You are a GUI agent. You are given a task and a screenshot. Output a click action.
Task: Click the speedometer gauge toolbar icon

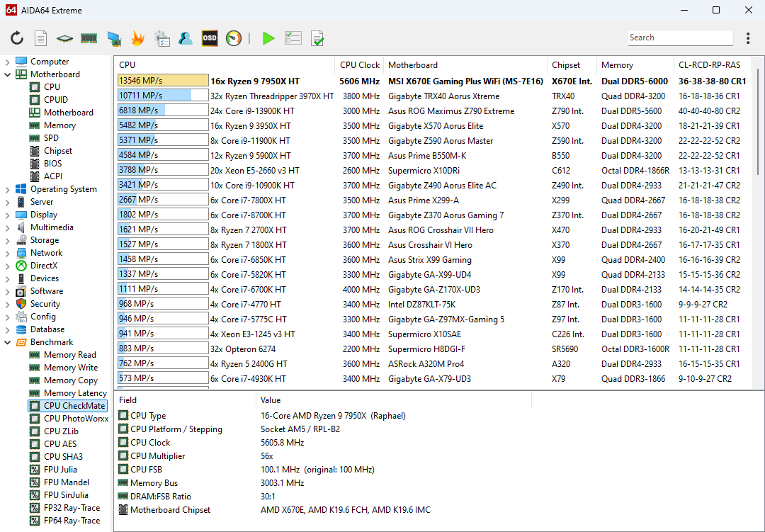[x=234, y=38]
